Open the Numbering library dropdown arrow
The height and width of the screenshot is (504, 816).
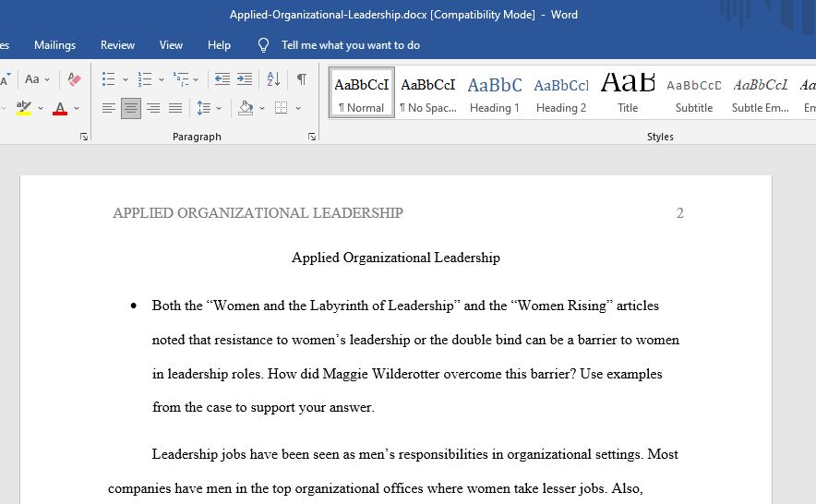point(162,79)
